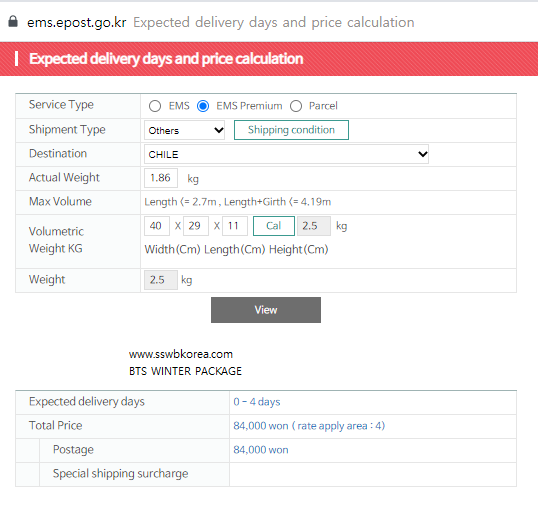Click the 0 - 4 days delivery result

click(257, 402)
